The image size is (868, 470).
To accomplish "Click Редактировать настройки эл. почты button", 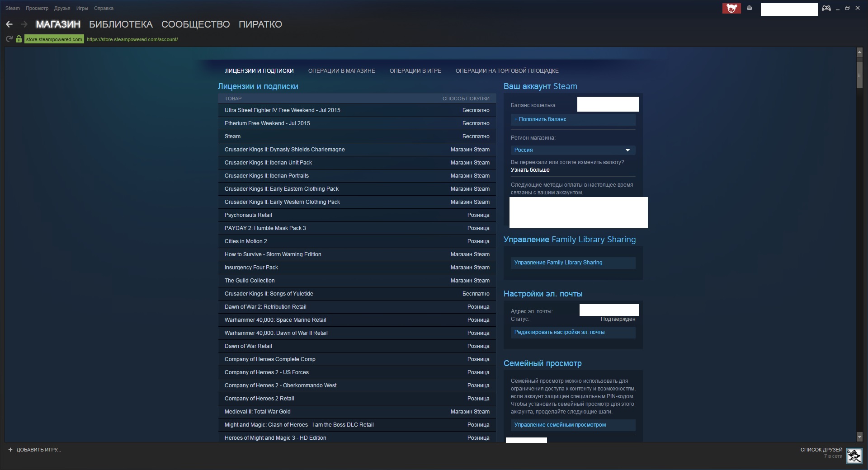I will tap(573, 332).
